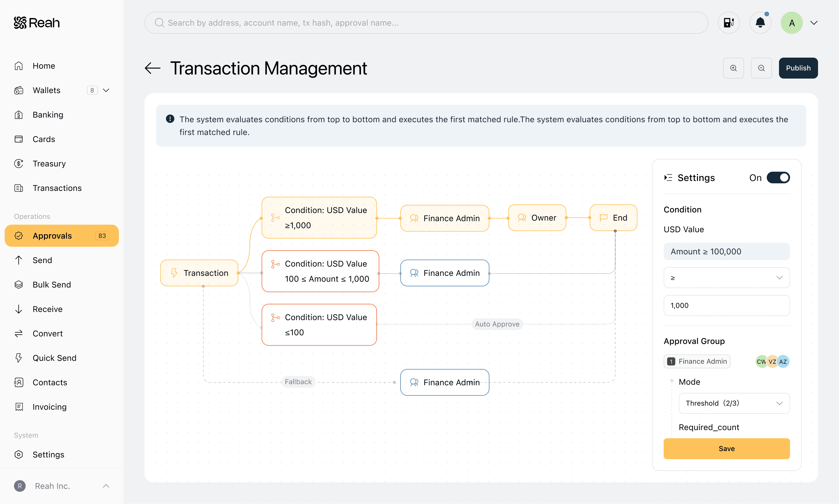The height and width of the screenshot is (504, 839).
Task: Go to Treasury in the sidebar
Action: pos(49,164)
